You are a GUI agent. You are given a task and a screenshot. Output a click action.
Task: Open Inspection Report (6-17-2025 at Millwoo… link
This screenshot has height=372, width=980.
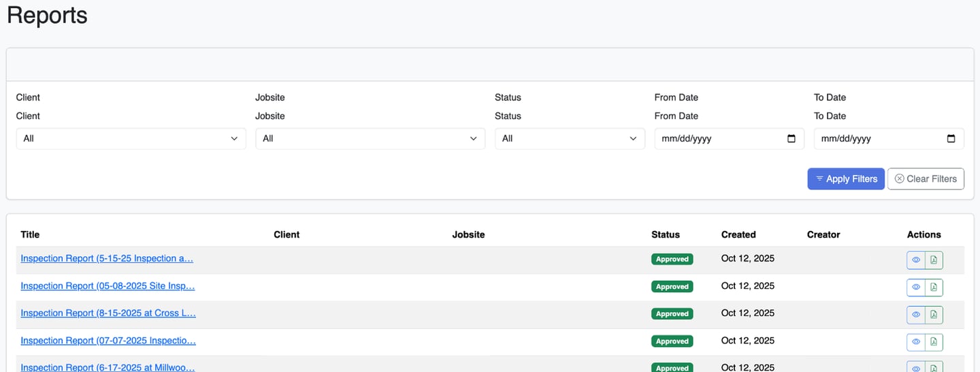[108, 367]
